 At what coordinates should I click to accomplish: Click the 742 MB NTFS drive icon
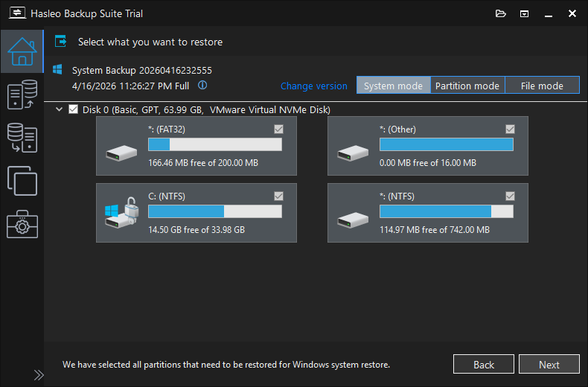pyautogui.click(x=353, y=220)
